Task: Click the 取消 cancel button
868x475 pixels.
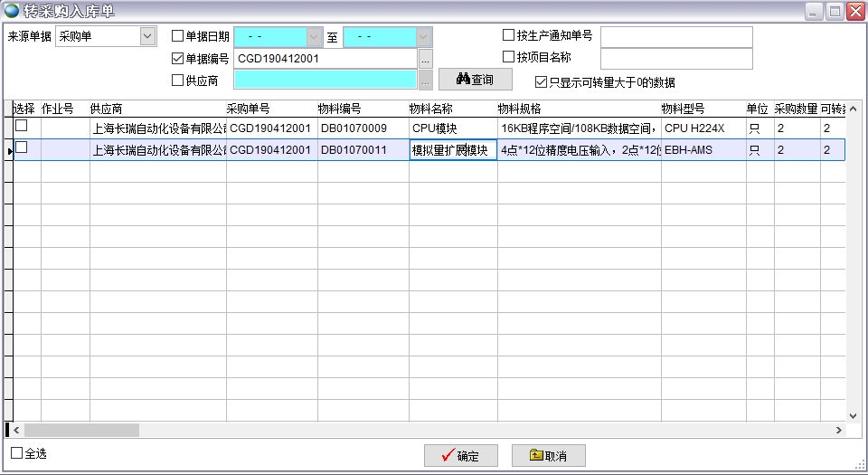Action: pyautogui.click(x=548, y=456)
